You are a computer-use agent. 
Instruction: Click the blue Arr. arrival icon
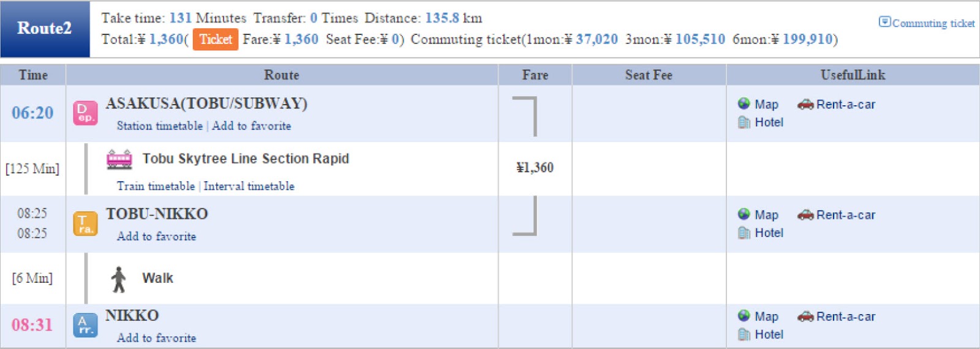pos(85,326)
